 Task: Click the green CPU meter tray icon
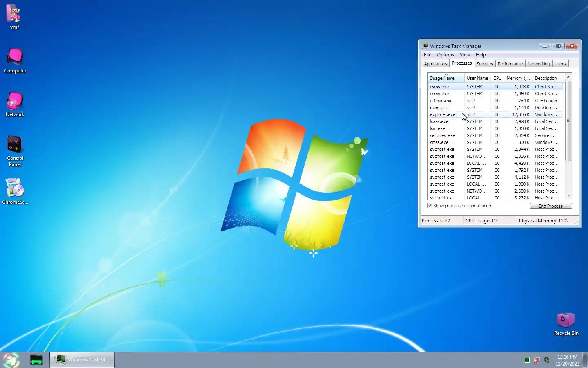point(527,360)
